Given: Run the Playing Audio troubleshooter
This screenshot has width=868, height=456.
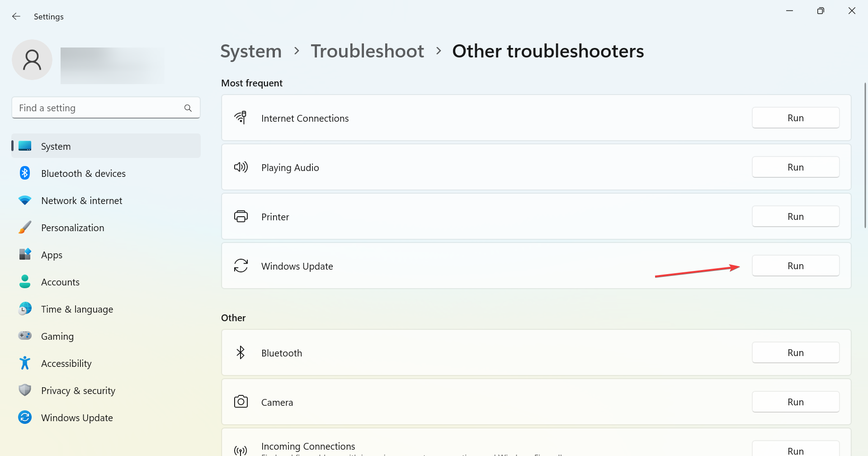Looking at the screenshot, I should point(796,167).
